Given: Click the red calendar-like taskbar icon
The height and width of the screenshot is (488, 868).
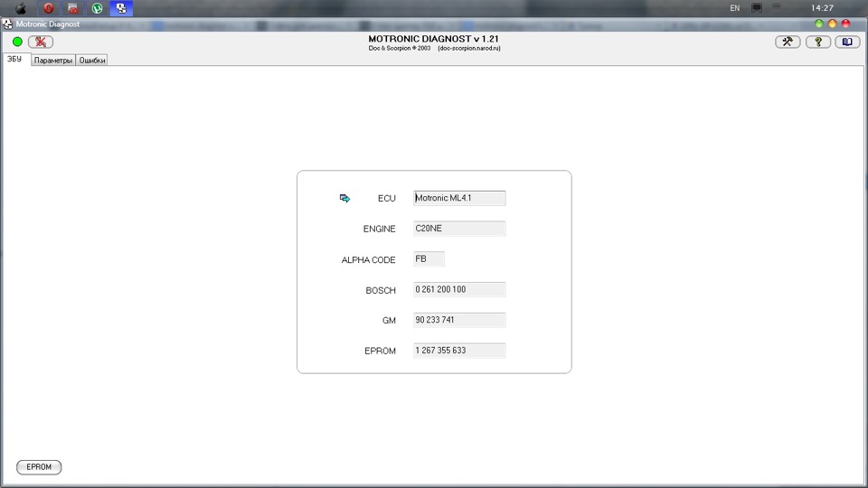Looking at the screenshot, I should tap(72, 8).
